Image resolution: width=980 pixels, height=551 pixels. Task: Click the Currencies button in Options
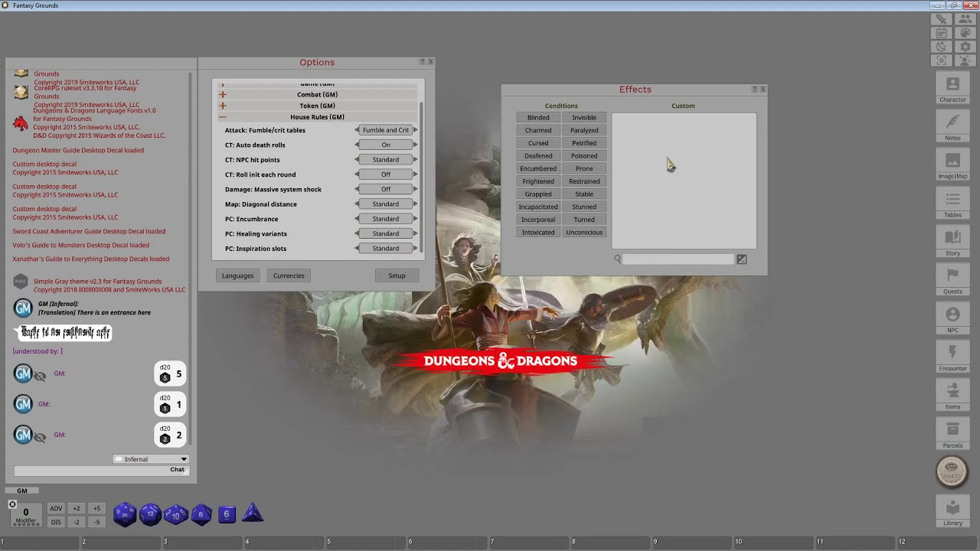tap(289, 275)
